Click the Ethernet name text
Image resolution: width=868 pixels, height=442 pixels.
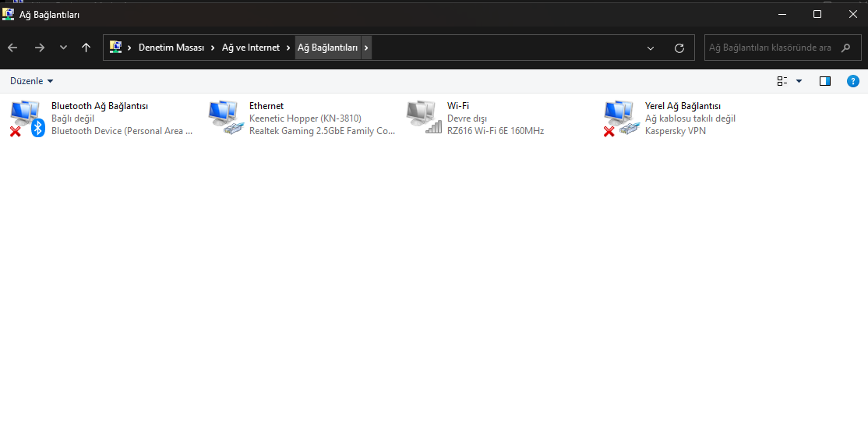click(266, 106)
